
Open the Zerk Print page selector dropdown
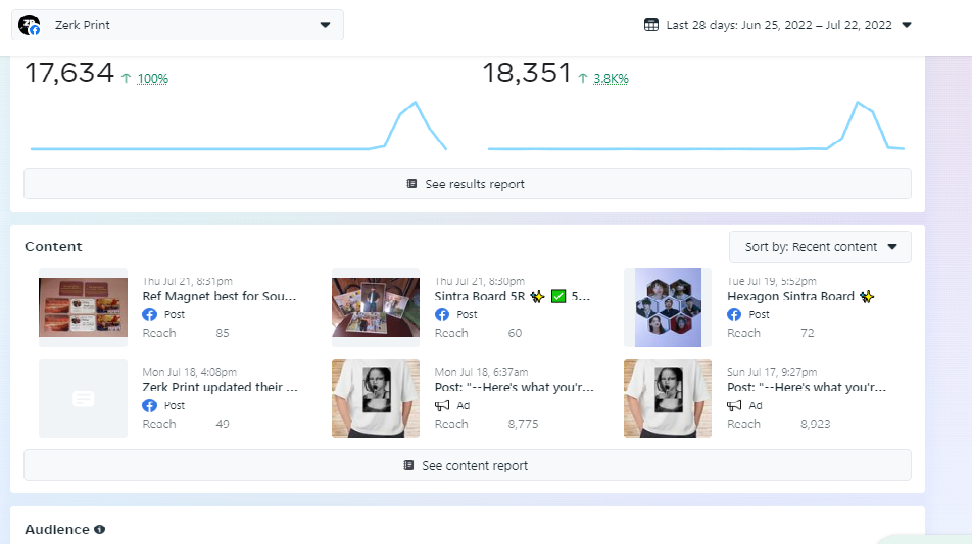point(177,25)
